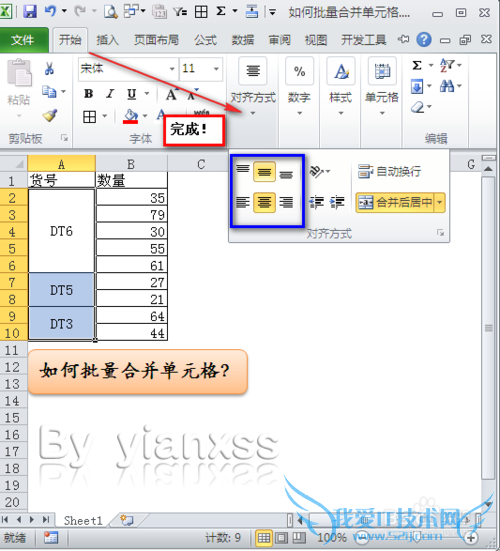The image size is (500, 551).
Task: Switch to the 插入 tab
Action: coord(108,40)
